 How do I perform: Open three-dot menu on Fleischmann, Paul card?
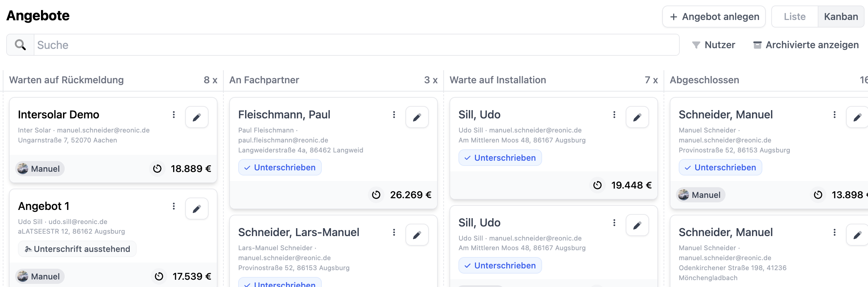[394, 115]
